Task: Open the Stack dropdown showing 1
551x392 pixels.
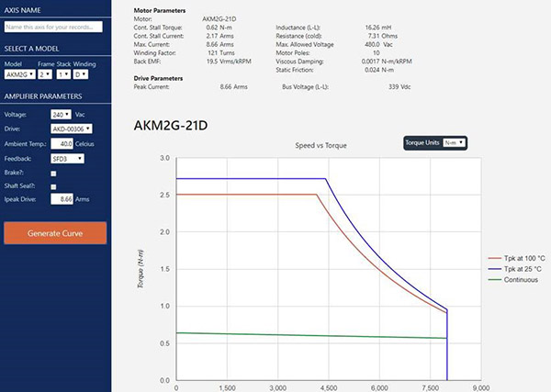Action: pyautogui.click(x=63, y=74)
